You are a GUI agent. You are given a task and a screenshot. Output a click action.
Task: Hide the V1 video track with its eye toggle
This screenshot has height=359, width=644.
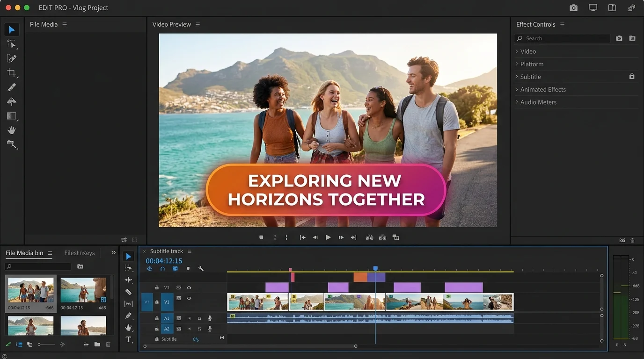point(189,298)
